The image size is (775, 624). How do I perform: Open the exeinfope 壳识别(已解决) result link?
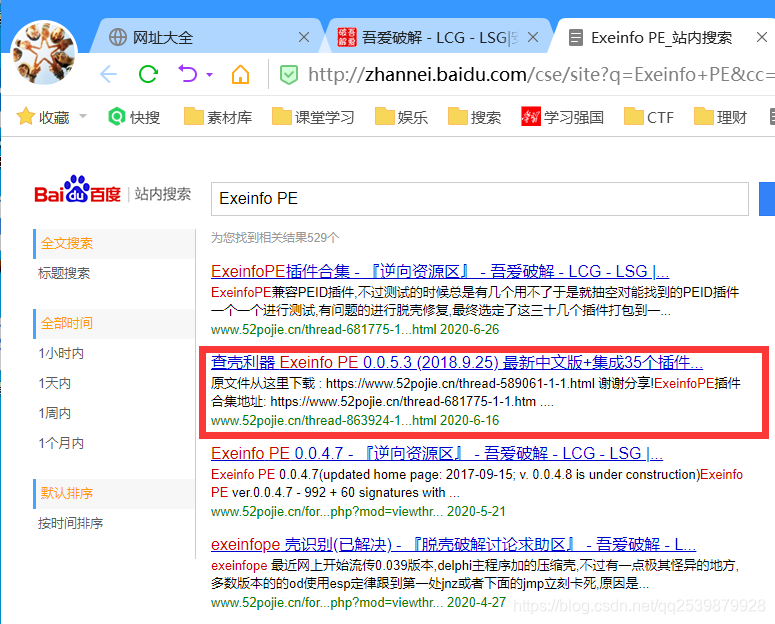tap(453, 544)
